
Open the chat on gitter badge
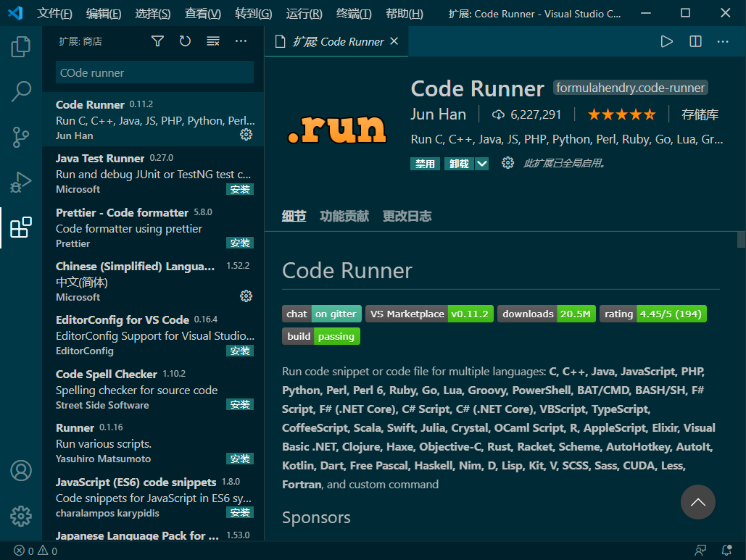point(322,314)
